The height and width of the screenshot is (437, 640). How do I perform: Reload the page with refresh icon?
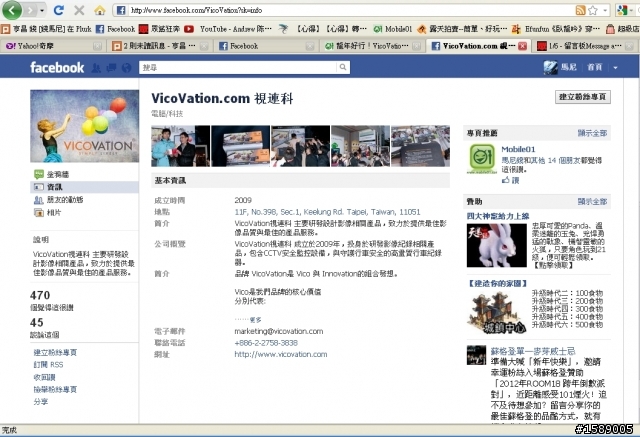point(59,10)
